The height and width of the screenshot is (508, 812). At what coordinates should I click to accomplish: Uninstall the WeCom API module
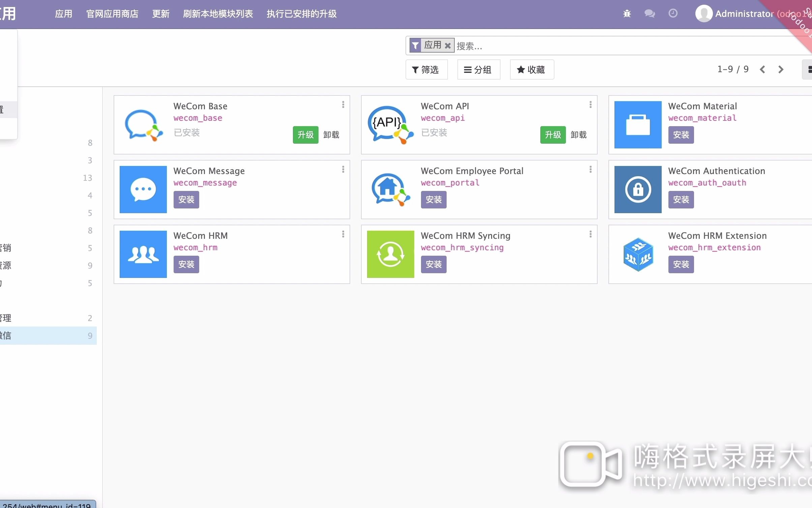pos(578,135)
